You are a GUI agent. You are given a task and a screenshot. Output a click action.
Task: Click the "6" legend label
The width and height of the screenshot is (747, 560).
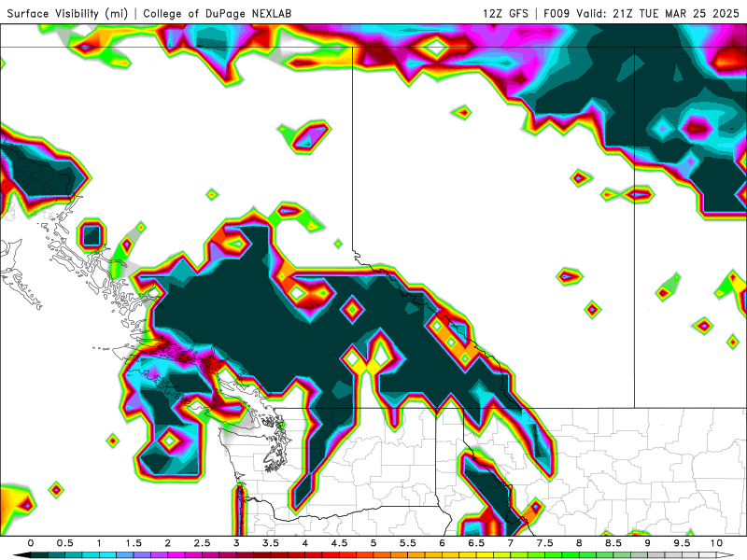pyautogui.click(x=442, y=543)
